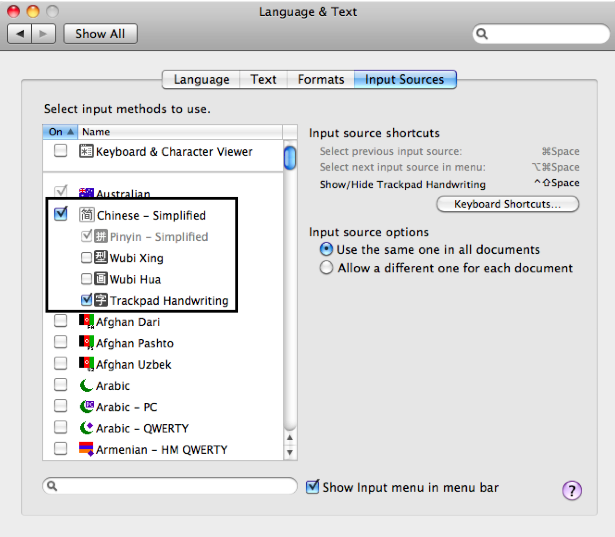Toggle Show Input menu in menu bar

click(313, 487)
